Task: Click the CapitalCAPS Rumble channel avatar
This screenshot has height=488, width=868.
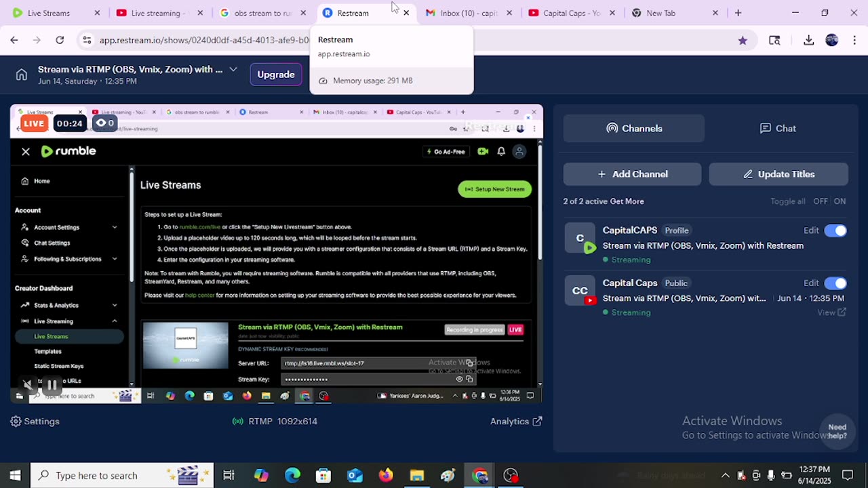Action: point(580,238)
